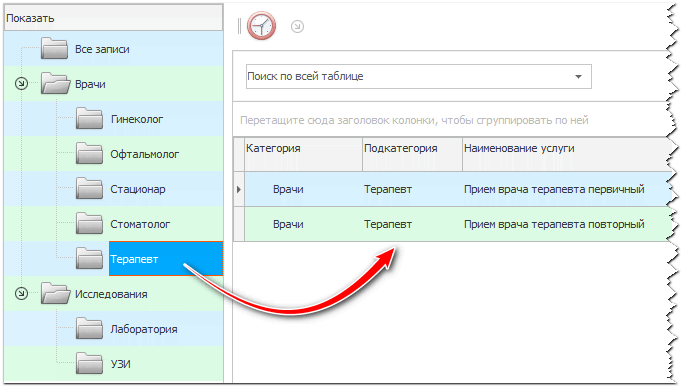Select the Стационар subcategory
The height and width of the screenshot is (387, 688).
point(138,190)
